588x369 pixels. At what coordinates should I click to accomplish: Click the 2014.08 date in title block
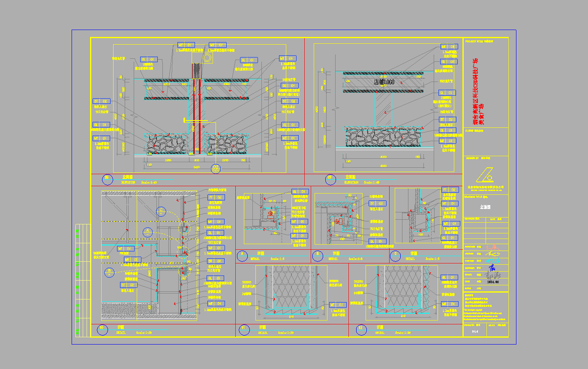tap(492, 282)
